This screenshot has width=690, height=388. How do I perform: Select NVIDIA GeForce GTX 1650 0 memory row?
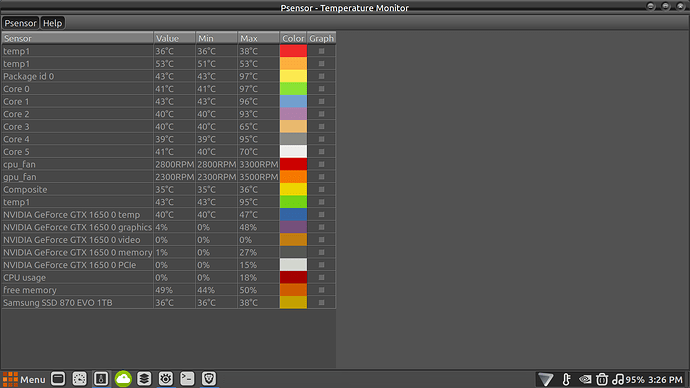pyautogui.click(x=169, y=253)
